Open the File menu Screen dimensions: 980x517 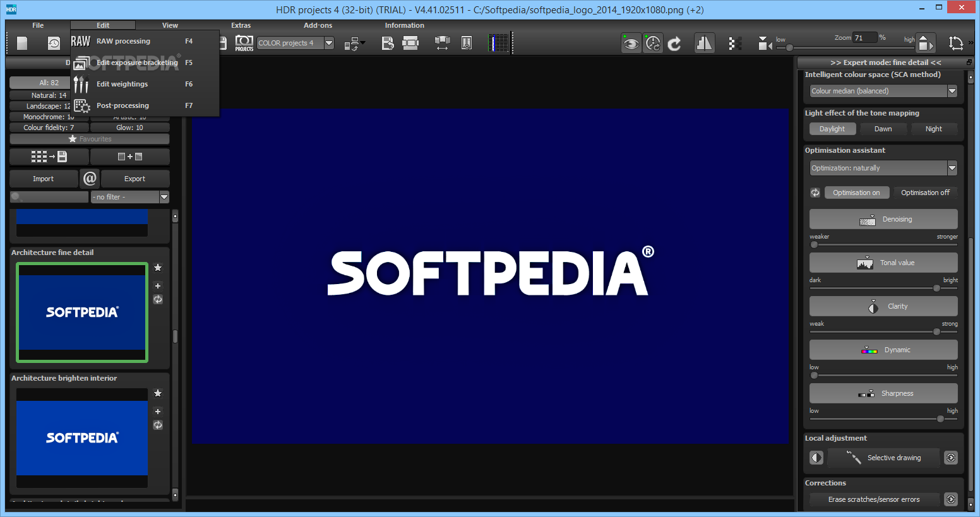pyautogui.click(x=38, y=25)
